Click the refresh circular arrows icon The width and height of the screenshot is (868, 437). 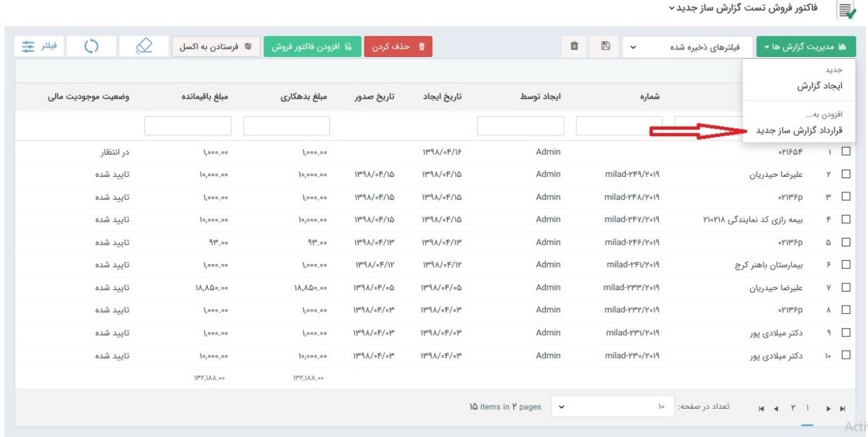click(91, 46)
